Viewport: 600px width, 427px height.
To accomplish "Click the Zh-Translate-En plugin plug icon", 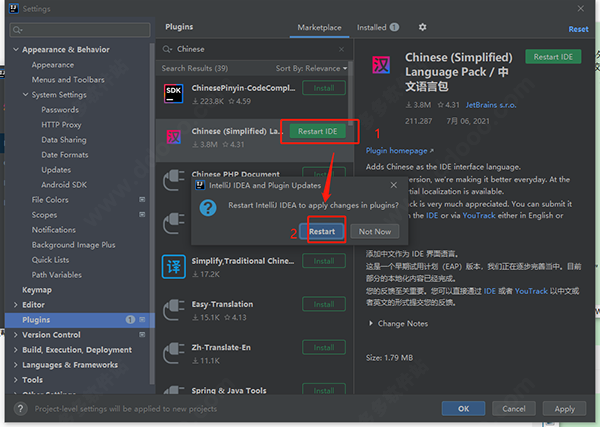I will pos(174,353).
